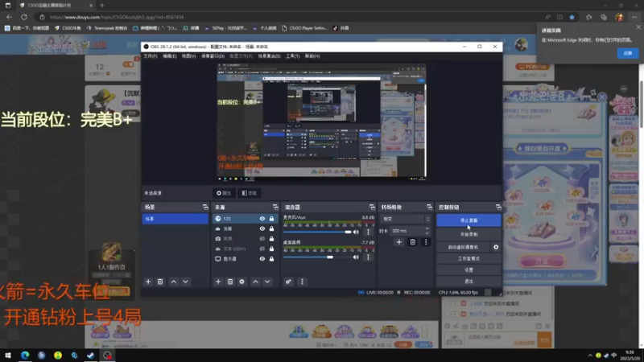This screenshot has height=362, width=644.
Task: Move scene down in Scenes panel
Action: coord(186,282)
